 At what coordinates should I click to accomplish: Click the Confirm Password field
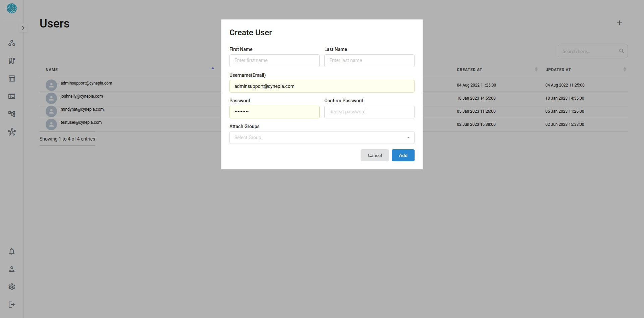(369, 112)
